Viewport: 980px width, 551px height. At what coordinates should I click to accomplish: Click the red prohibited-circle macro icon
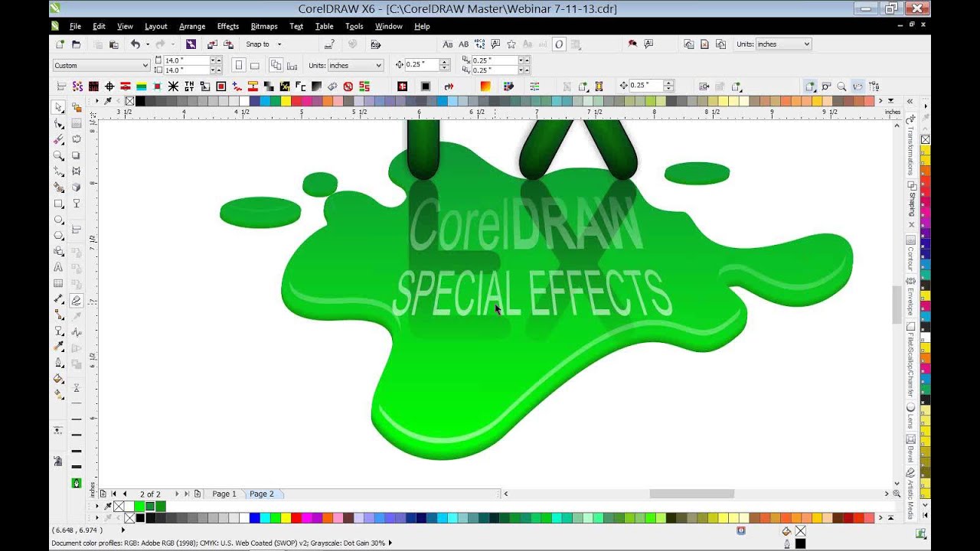pos(348,86)
